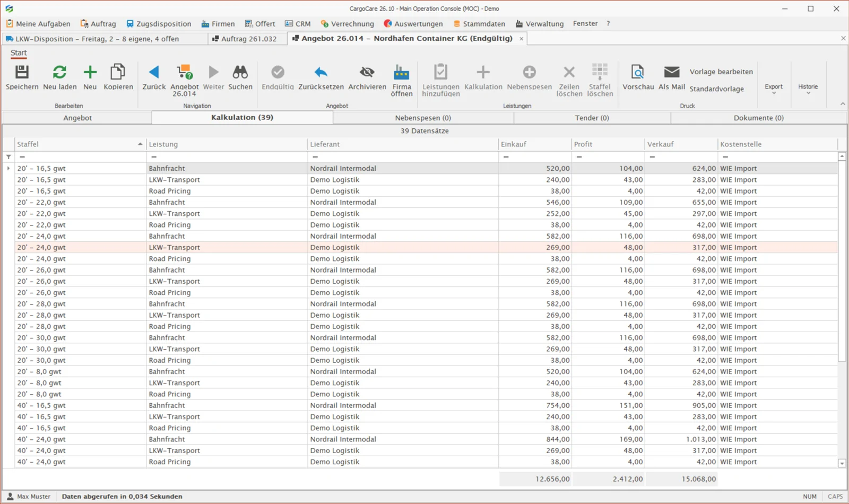
Task: Open the Angebot 26.014 navigation icon
Action: click(184, 72)
